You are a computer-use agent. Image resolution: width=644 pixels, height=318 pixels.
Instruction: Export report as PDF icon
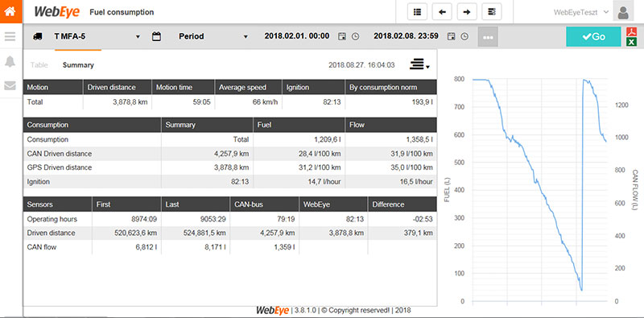tap(631, 31)
